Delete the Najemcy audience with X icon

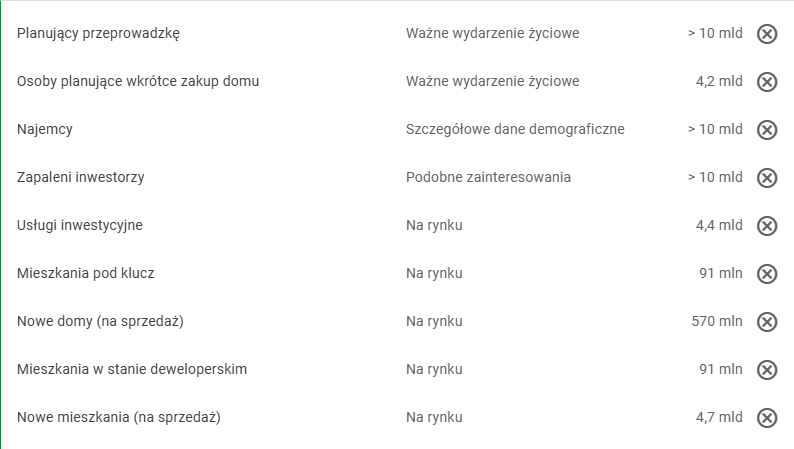(767, 130)
